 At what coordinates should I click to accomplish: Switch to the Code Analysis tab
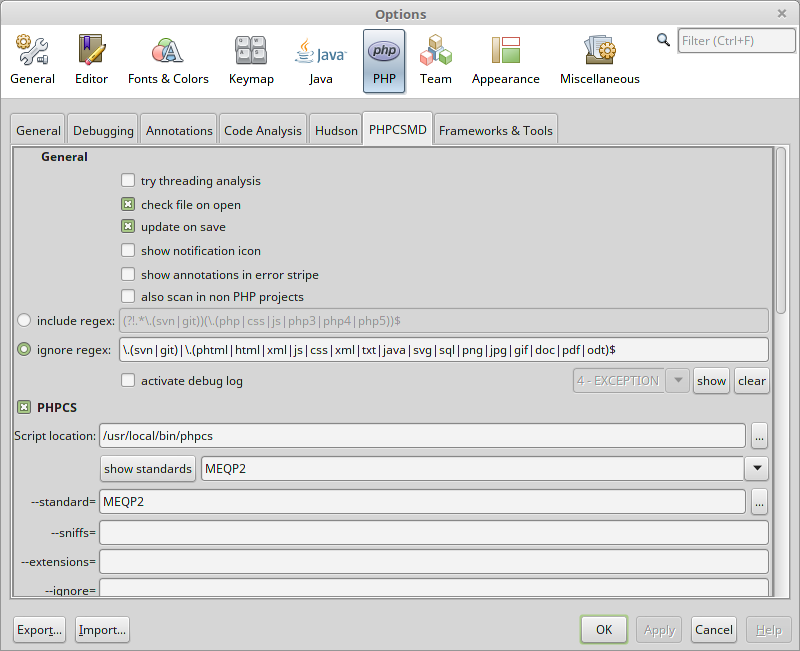(x=262, y=131)
